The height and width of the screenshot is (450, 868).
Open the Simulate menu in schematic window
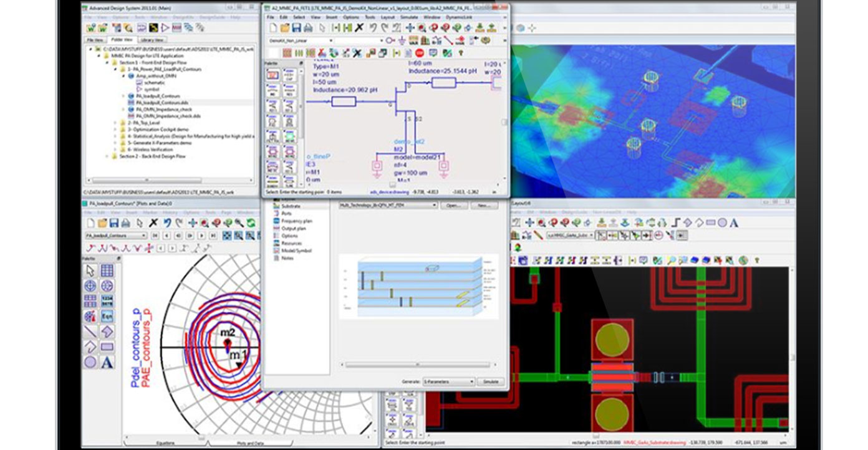coord(409,17)
